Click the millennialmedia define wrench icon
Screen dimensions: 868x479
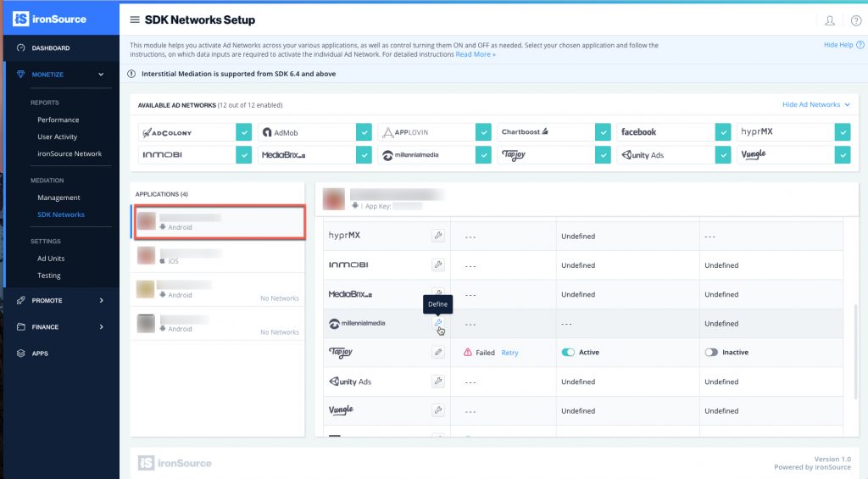click(438, 323)
